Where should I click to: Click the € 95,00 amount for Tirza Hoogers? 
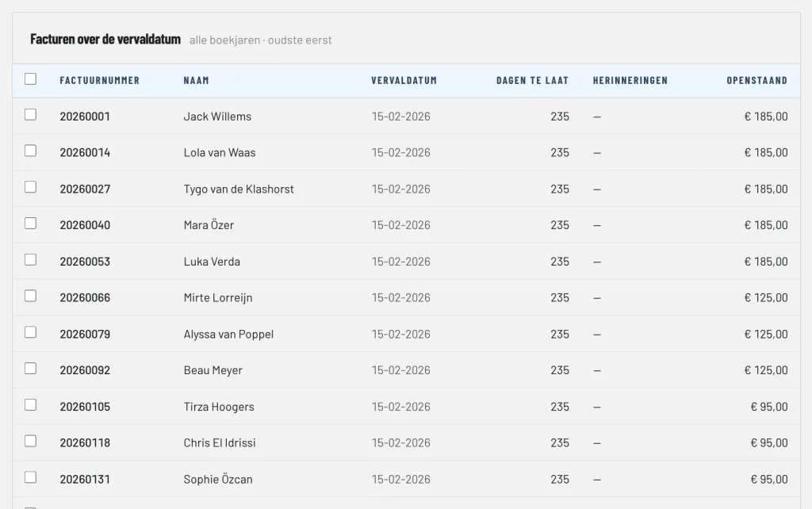(x=769, y=407)
